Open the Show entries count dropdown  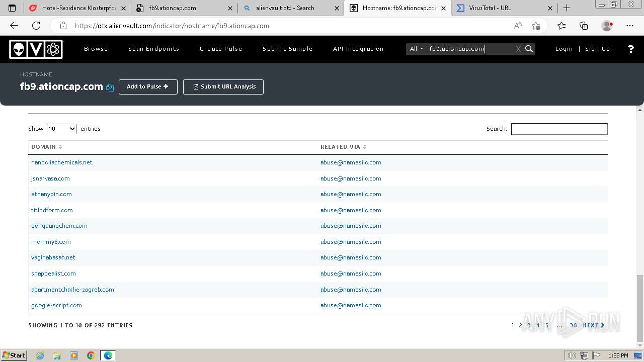pos(62,129)
